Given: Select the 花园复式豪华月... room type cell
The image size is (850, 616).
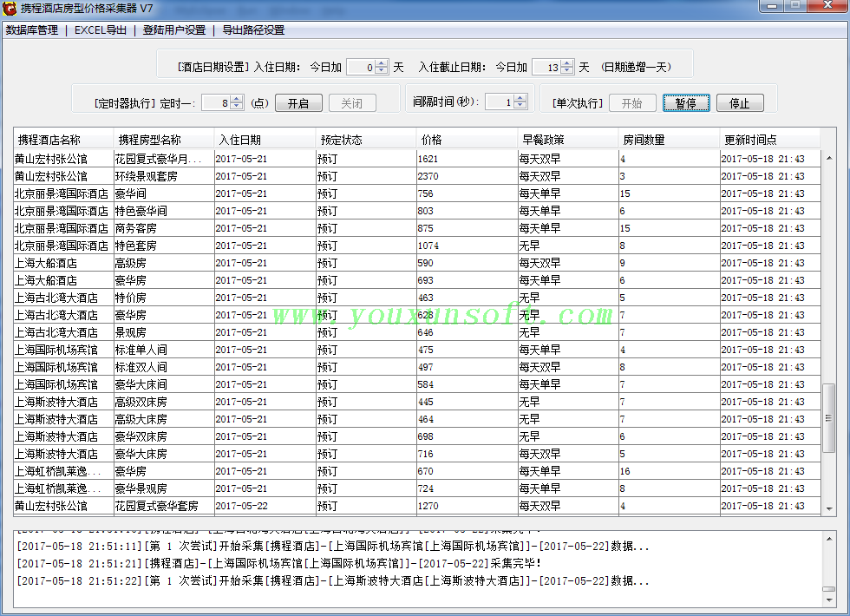Looking at the screenshot, I should (164, 159).
